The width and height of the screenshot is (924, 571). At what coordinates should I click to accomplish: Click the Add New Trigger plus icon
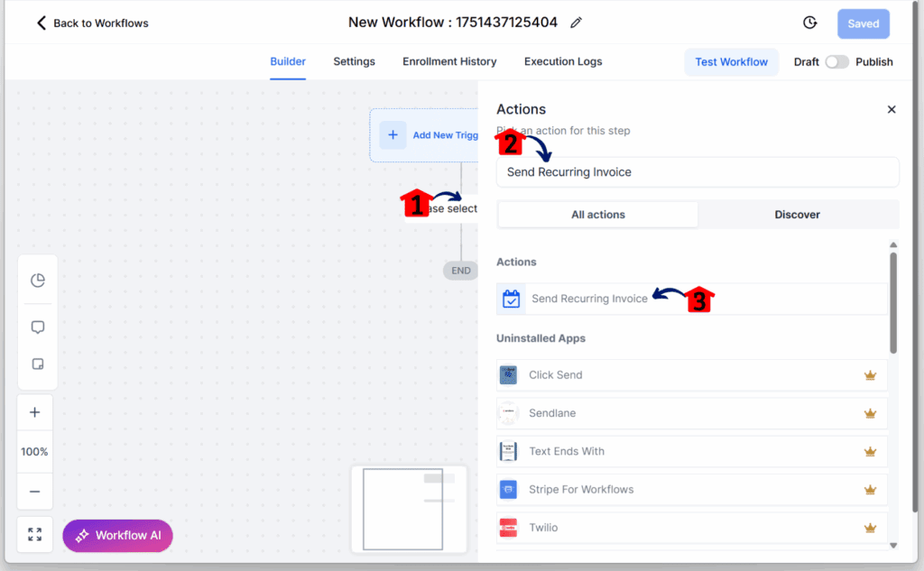click(x=393, y=135)
